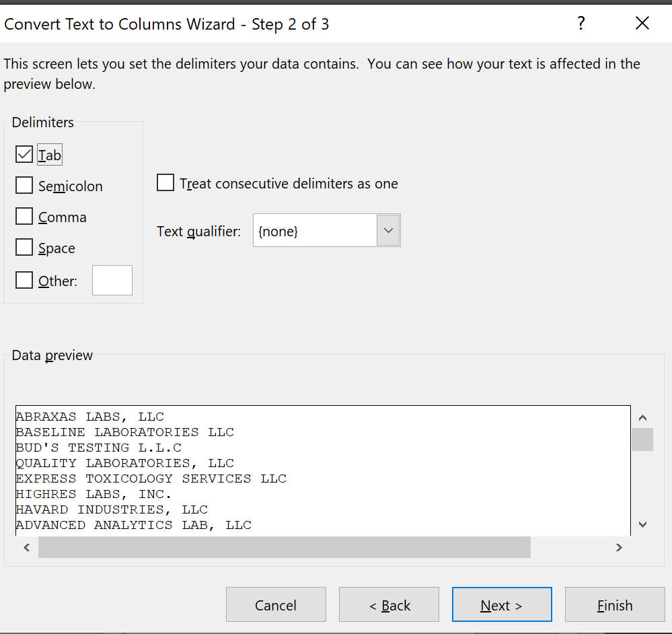Open wizard help via question mark icon

pos(581,23)
